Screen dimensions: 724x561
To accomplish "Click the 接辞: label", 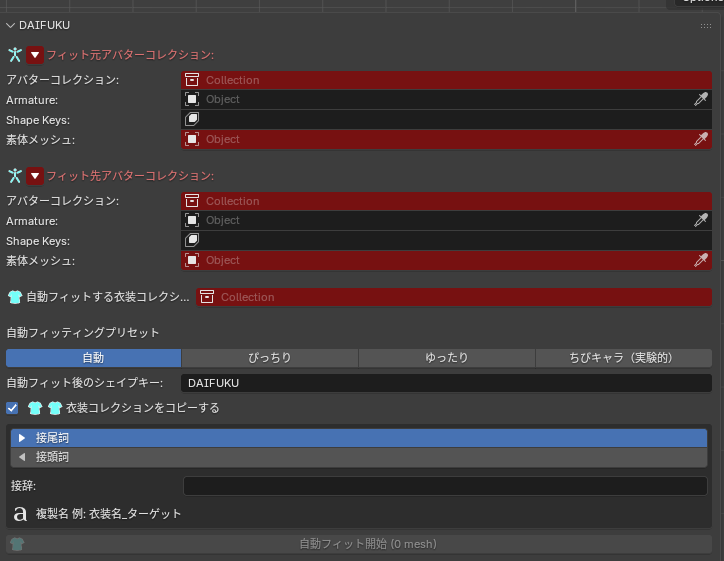I will click(x=24, y=486).
